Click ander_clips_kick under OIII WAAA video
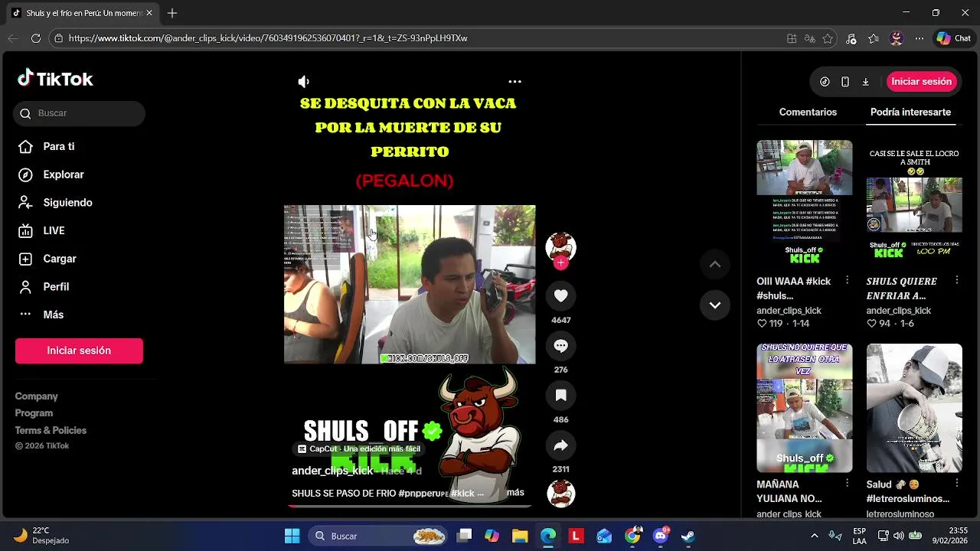This screenshot has width=980, height=551. tap(789, 311)
